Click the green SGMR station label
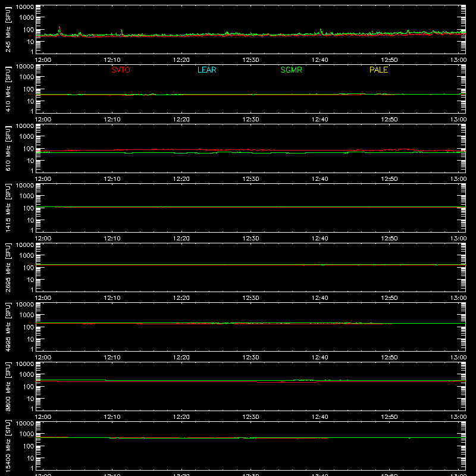This screenshot has width=476, height=476. click(x=291, y=70)
